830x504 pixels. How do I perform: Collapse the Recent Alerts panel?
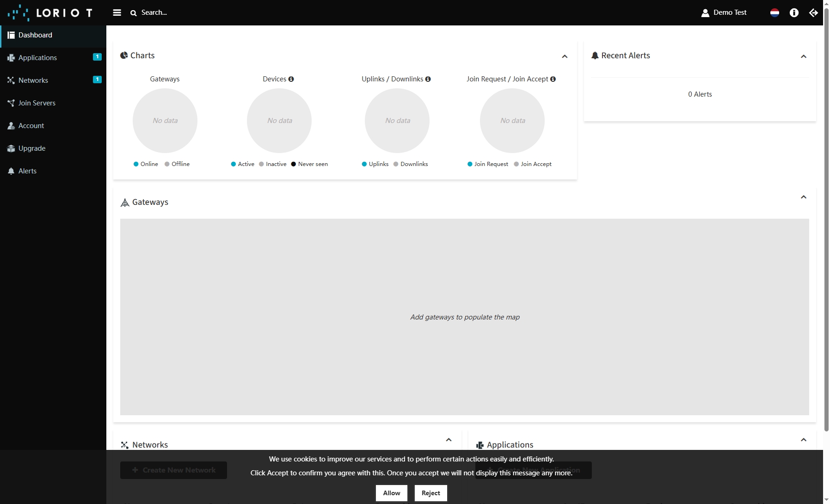[x=803, y=56]
